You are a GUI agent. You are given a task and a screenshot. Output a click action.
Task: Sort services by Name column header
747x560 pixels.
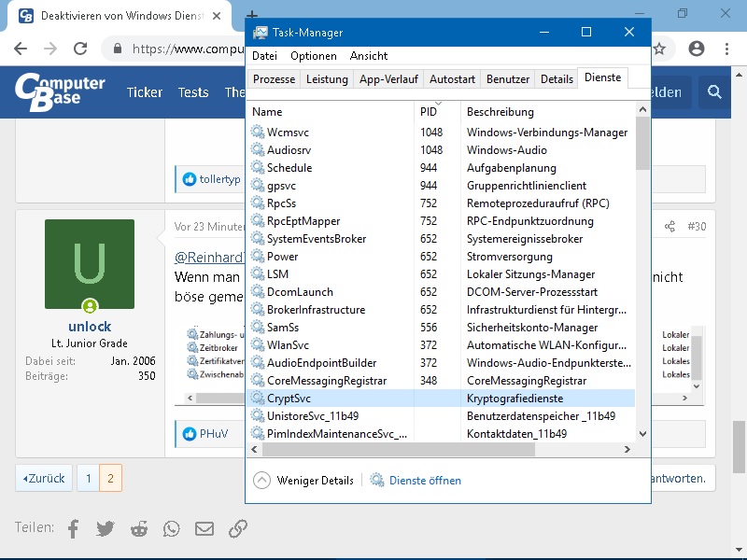(x=331, y=112)
